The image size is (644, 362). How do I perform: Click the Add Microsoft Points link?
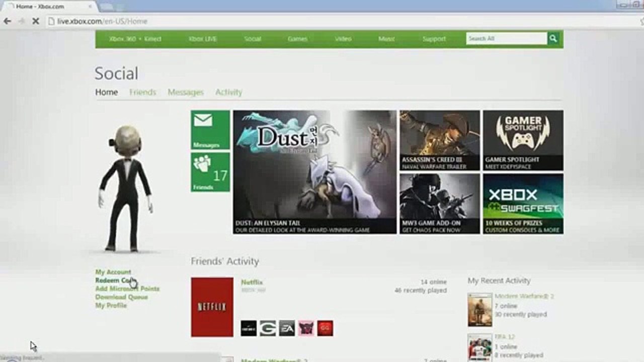[127, 289]
